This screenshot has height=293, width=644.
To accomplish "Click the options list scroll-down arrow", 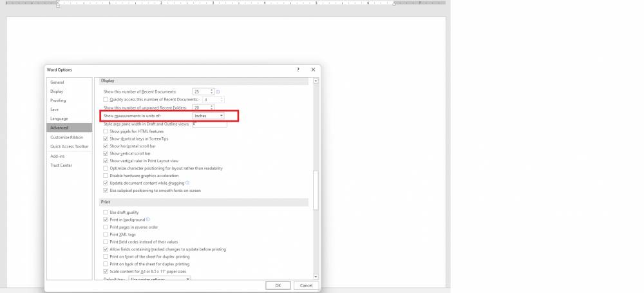I will [x=316, y=276].
